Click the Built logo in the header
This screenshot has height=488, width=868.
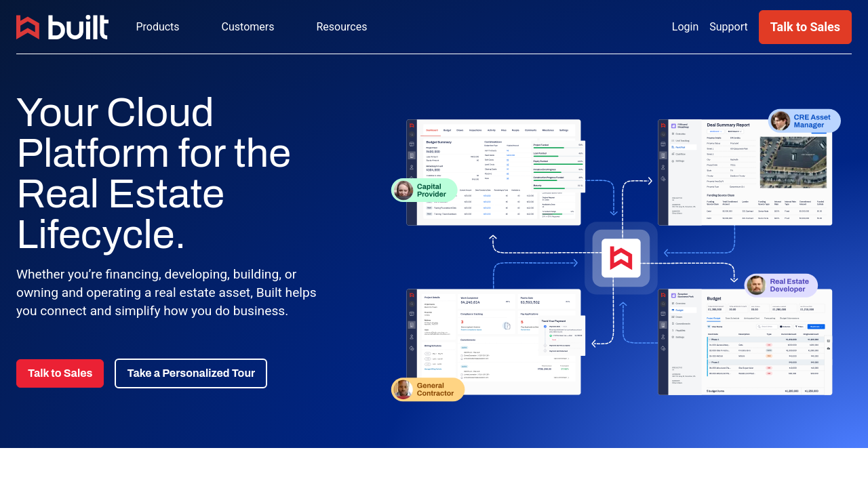62,27
